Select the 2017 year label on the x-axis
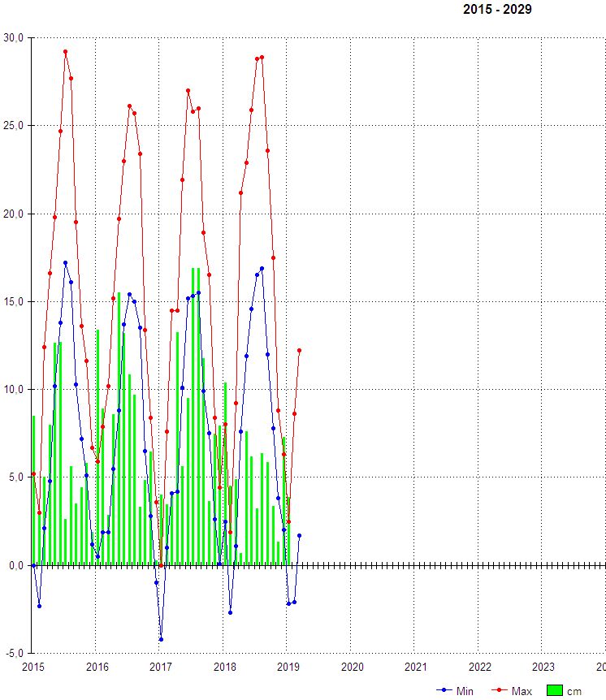This screenshot has height=700, width=606. tap(161, 667)
